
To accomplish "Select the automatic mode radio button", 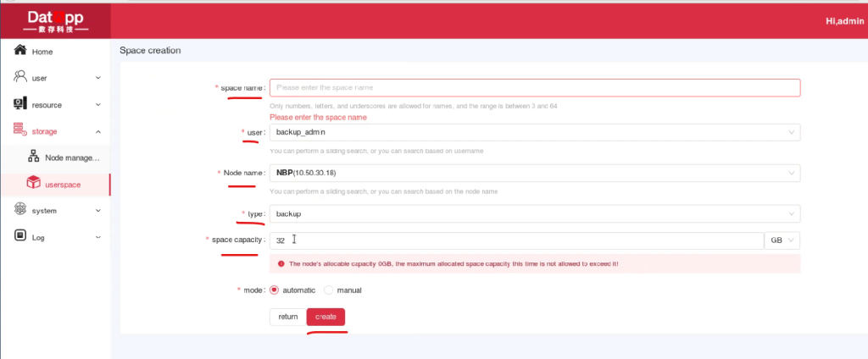I will pos(274,290).
